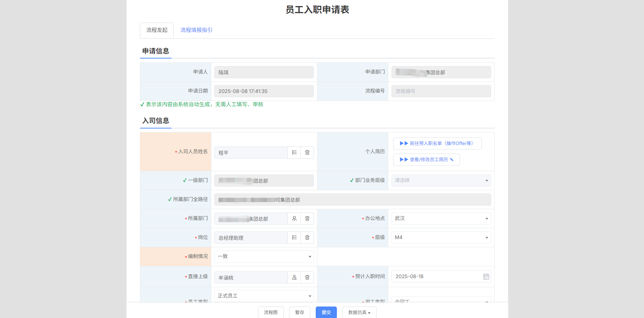The height and width of the screenshot is (318, 644).
Task: Click the 入司人员姓名 field showing 程平
Action: point(251,153)
